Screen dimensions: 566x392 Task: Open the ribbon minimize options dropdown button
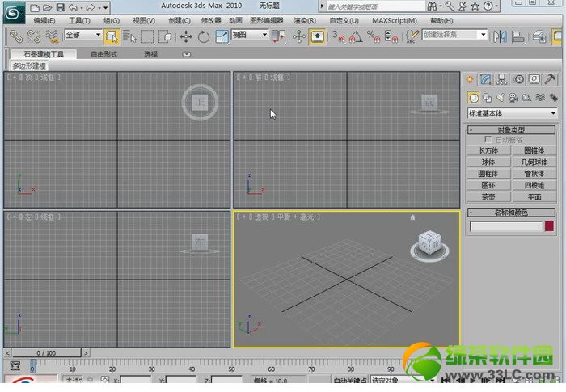coord(187,54)
